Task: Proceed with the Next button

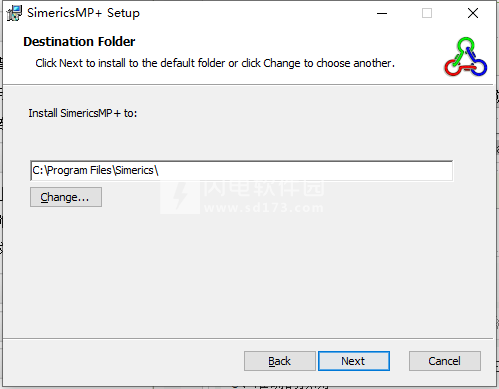Action: [x=354, y=361]
